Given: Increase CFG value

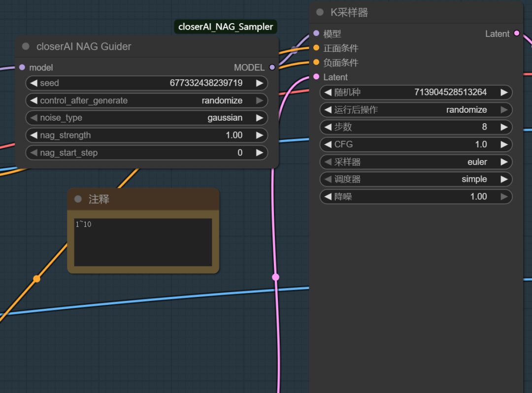Looking at the screenshot, I should coord(504,144).
